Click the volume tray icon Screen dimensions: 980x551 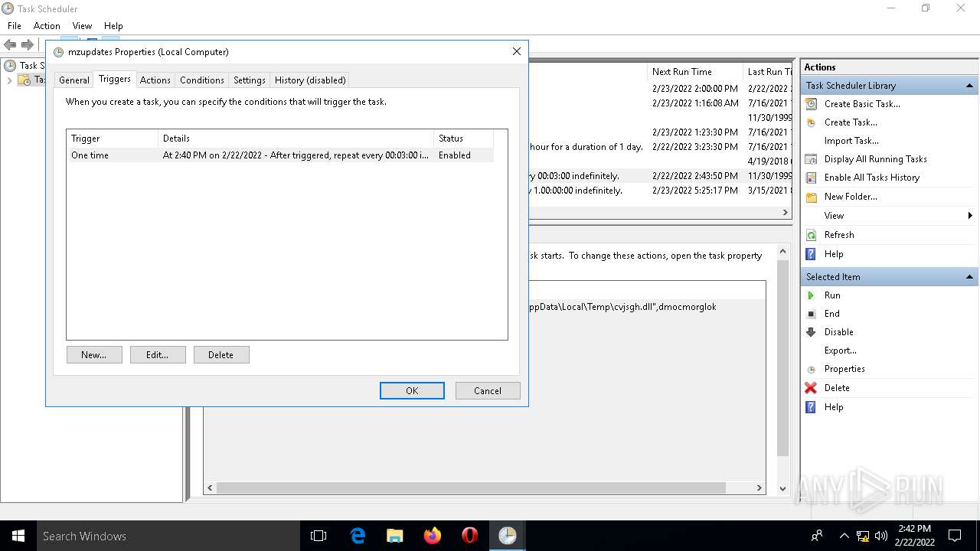coord(880,536)
